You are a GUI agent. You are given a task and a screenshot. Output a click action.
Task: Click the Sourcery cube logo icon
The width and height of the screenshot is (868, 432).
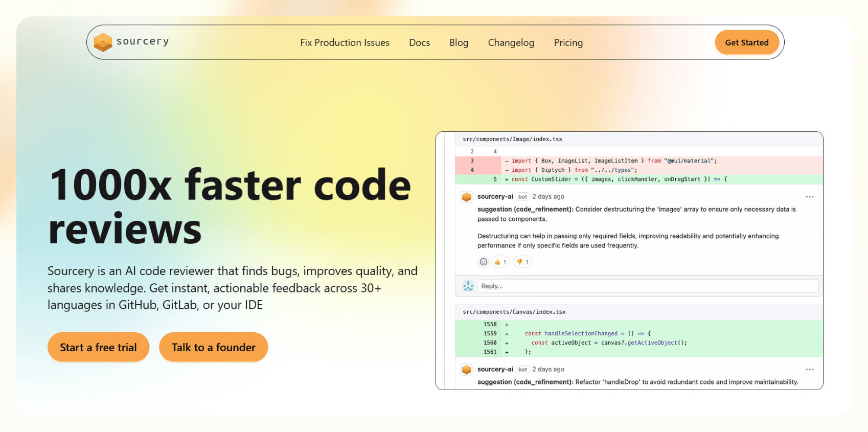pos(103,42)
